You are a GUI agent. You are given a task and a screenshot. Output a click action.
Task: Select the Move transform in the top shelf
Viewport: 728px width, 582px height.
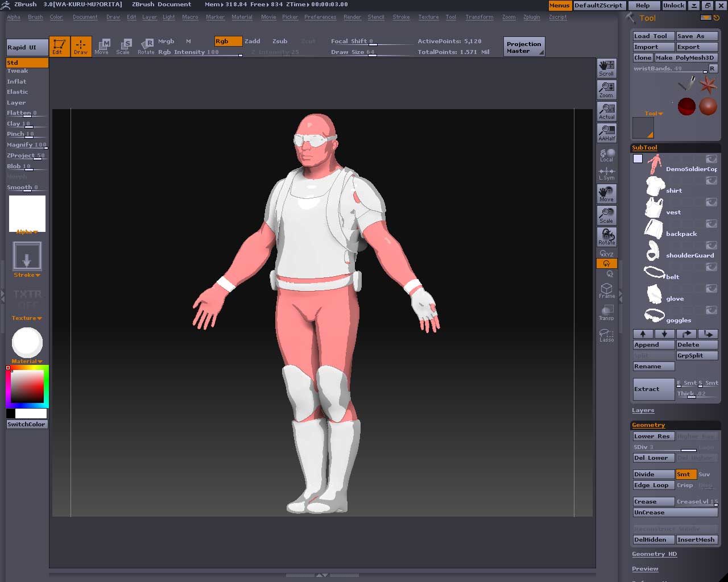pos(102,46)
